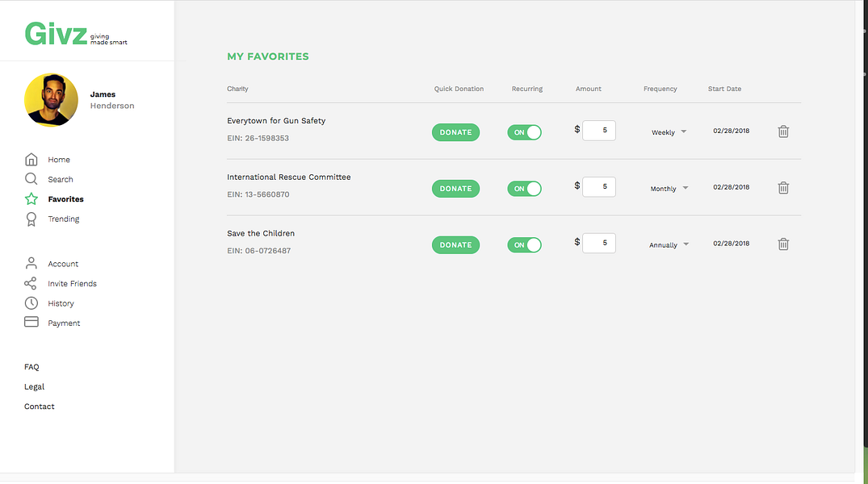The width and height of the screenshot is (868, 484).
Task: Click start date for Everytown for Gun Safety
Action: pyautogui.click(x=732, y=131)
